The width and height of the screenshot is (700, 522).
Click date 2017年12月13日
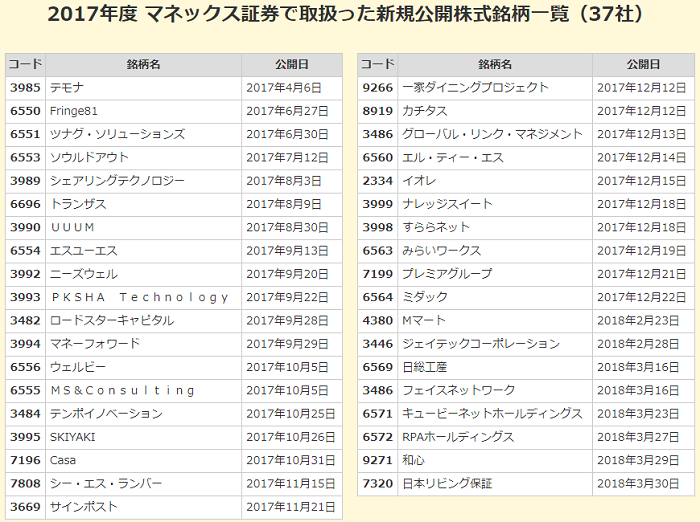point(642,134)
